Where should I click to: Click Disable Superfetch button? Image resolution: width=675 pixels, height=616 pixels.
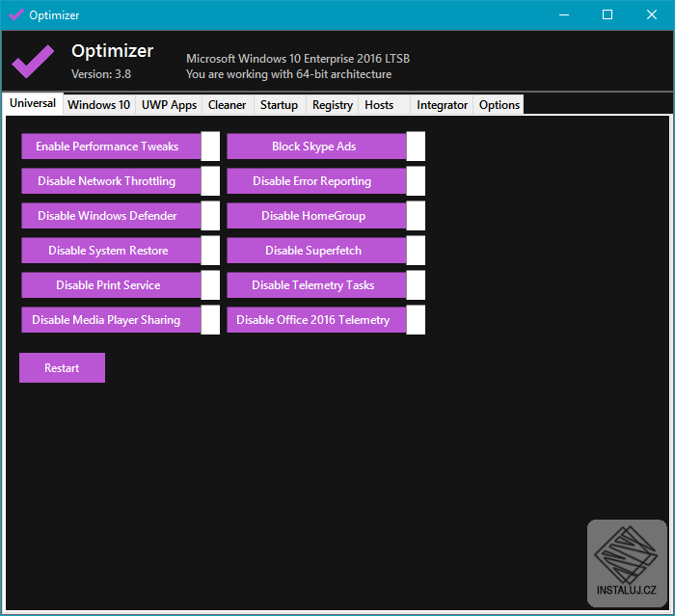coord(316,251)
